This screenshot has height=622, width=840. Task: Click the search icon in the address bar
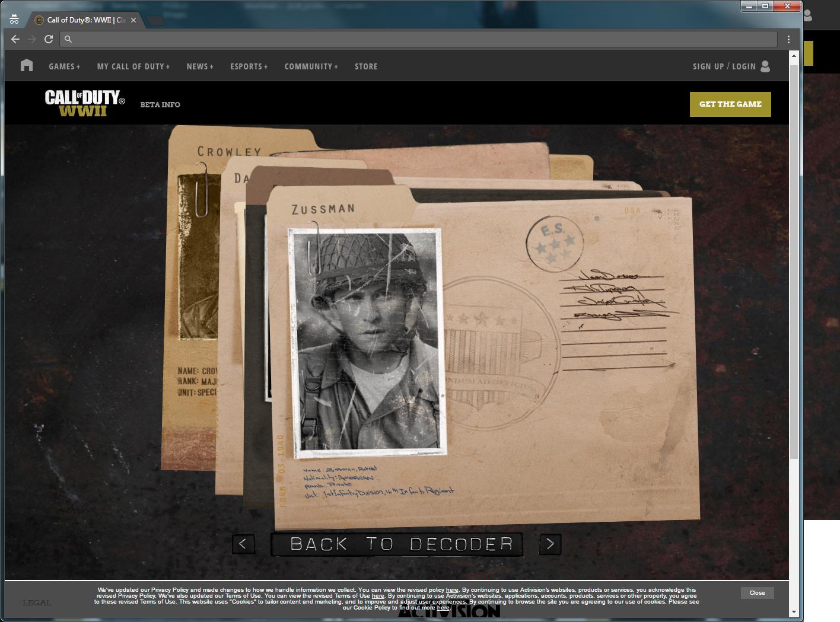pos(68,39)
